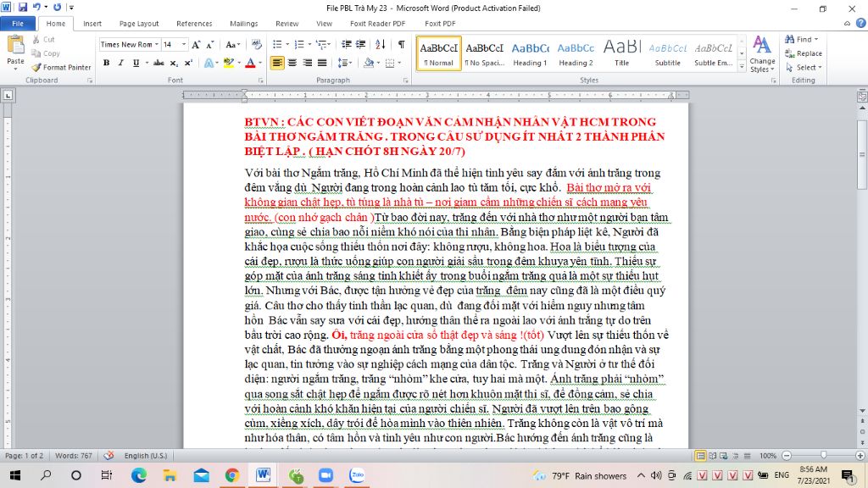
Task: Open Google Chrome from the taskbar
Action: [232, 475]
